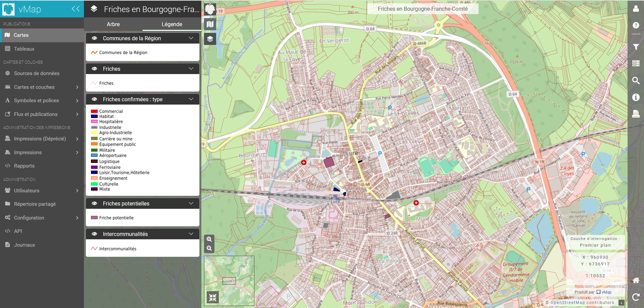644x308 pixels.
Task: Click the info icon in right toolbar
Action: [636, 97]
